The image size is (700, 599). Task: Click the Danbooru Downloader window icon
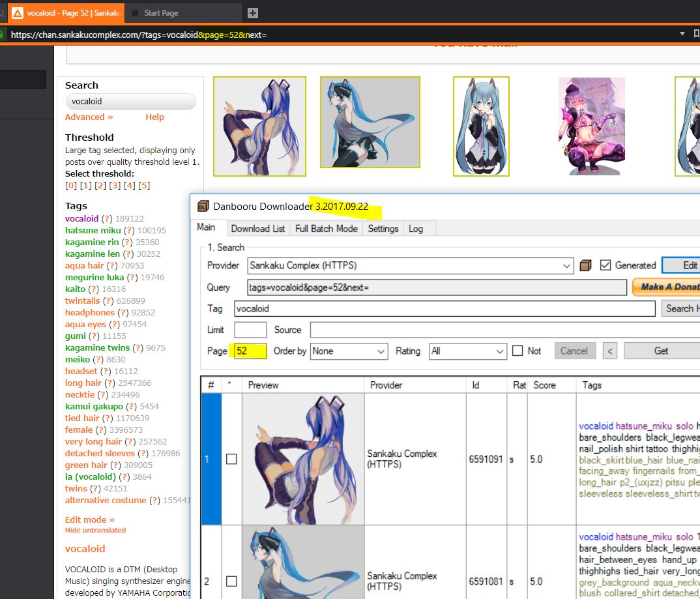pyautogui.click(x=203, y=206)
